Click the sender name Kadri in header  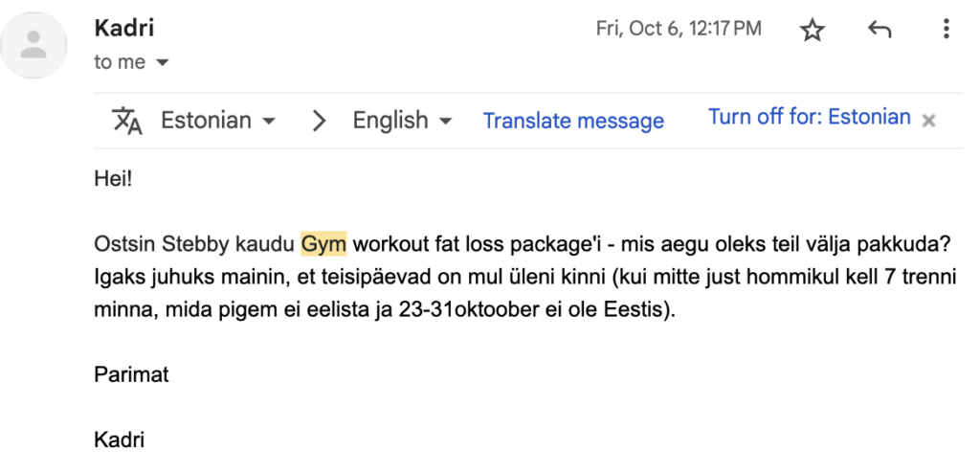(x=123, y=28)
